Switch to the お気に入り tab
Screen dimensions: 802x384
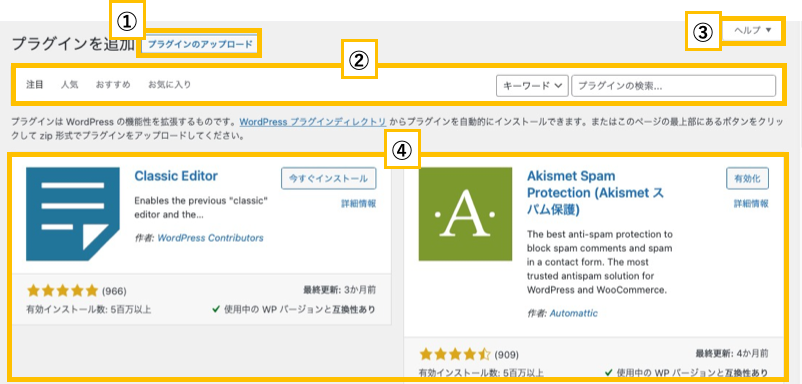pos(170,85)
